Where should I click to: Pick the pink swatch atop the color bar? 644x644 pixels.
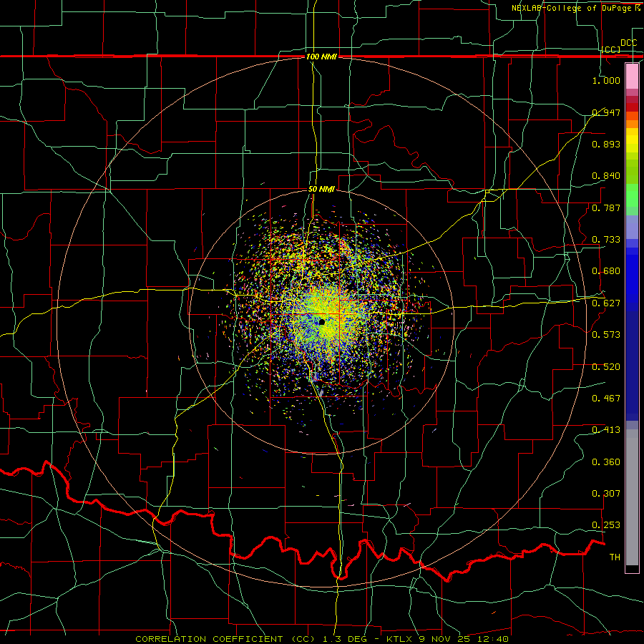click(x=632, y=77)
